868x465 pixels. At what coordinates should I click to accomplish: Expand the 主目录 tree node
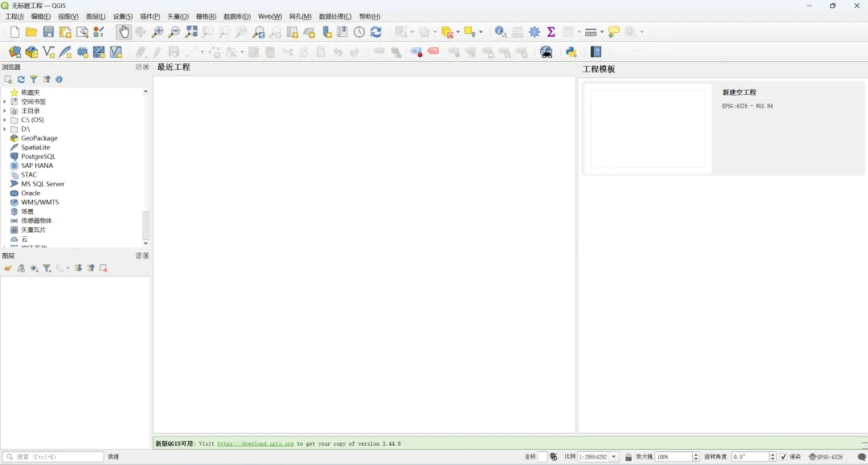click(5, 111)
